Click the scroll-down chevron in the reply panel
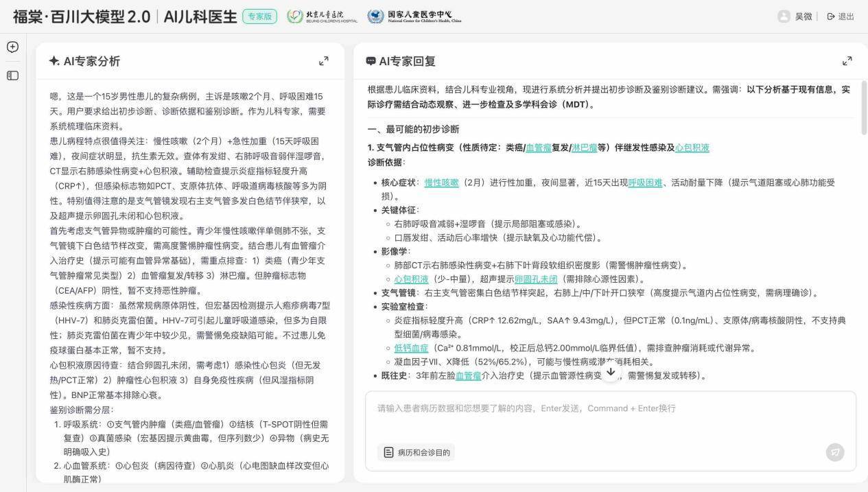Screen dimensions: 868x492 point(611,371)
